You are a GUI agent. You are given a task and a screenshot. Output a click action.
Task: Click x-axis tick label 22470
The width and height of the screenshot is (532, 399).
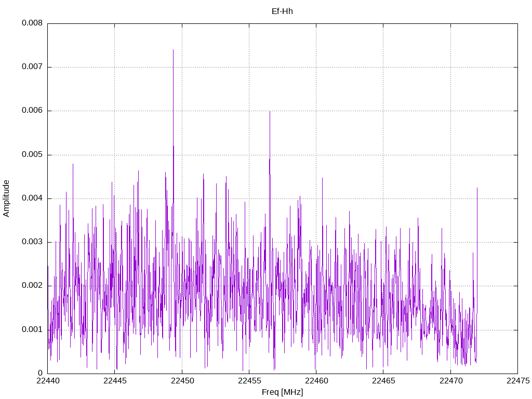coord(451,381)
